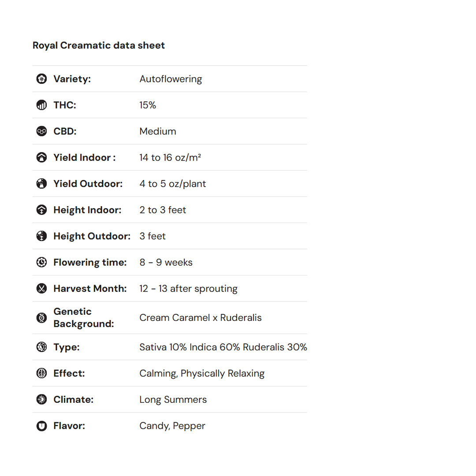Click the Candy, Pepper flavor value
This screenshot has height=476, width=476.
pos(172,426)
